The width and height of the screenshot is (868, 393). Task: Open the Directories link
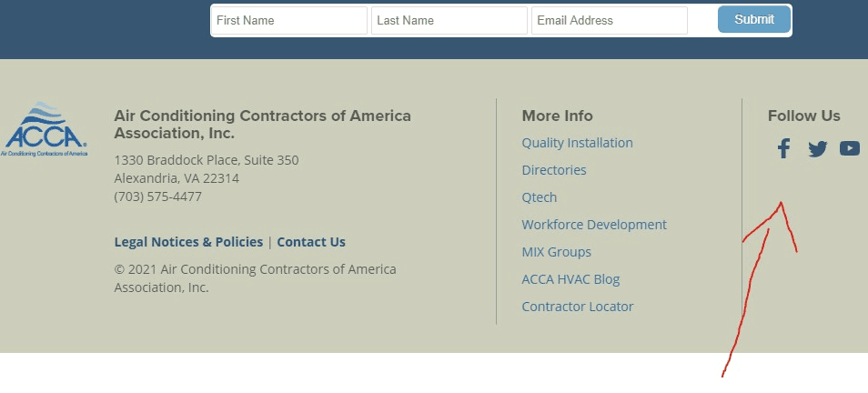(553, 170)
